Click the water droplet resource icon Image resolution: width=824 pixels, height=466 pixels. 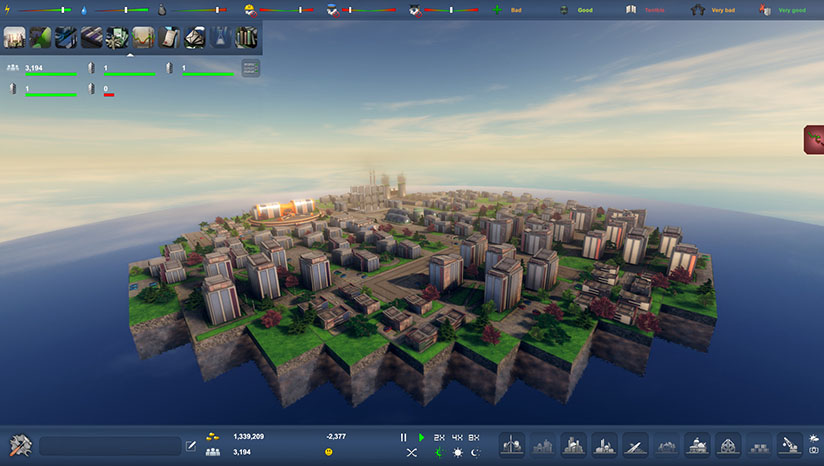point(84,10)
